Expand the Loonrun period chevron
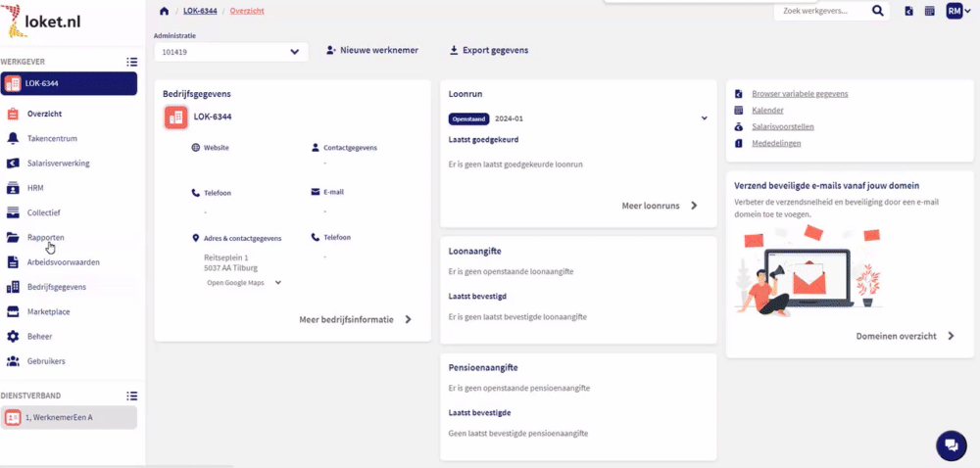980x468 pixels. (704, 118)
